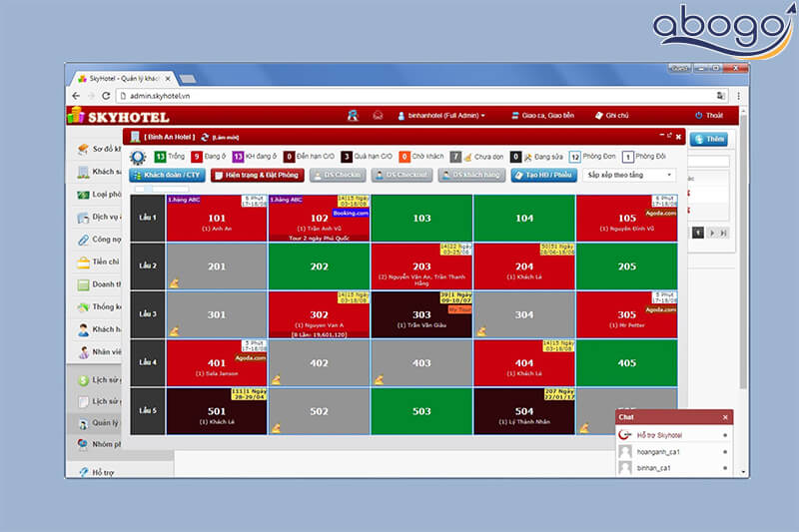The image size is (799, 532).
Task: Filter by red Đang ở status badge
Action: (197, 157)
